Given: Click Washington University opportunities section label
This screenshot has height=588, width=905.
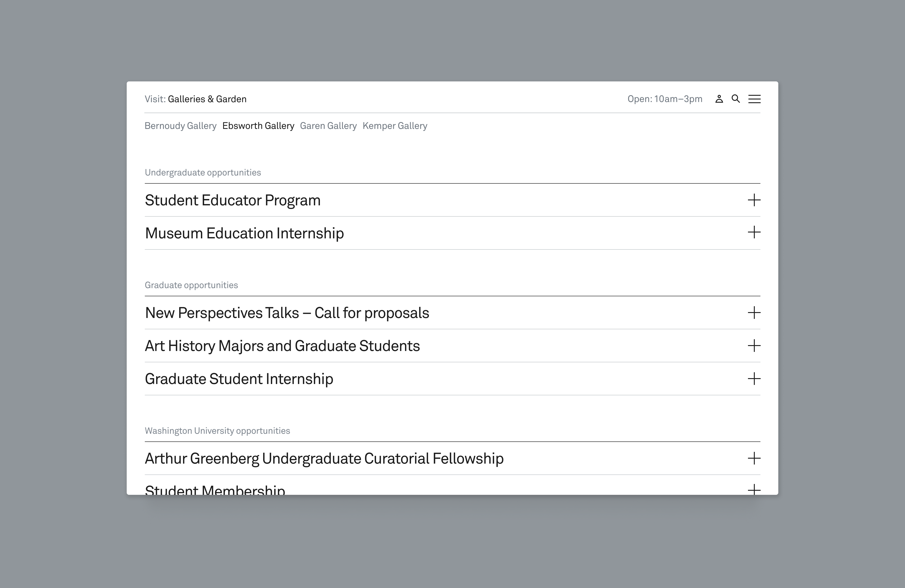Looking at the screenshot, I should [217, 431].
